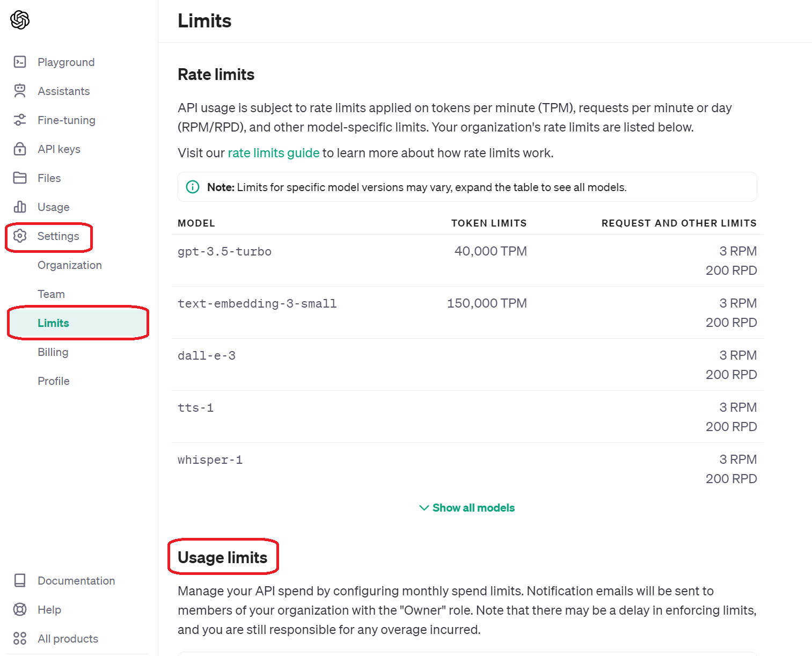Open All products in the sidebar
This screenshot has width=812, height=656.
point(68,639)
